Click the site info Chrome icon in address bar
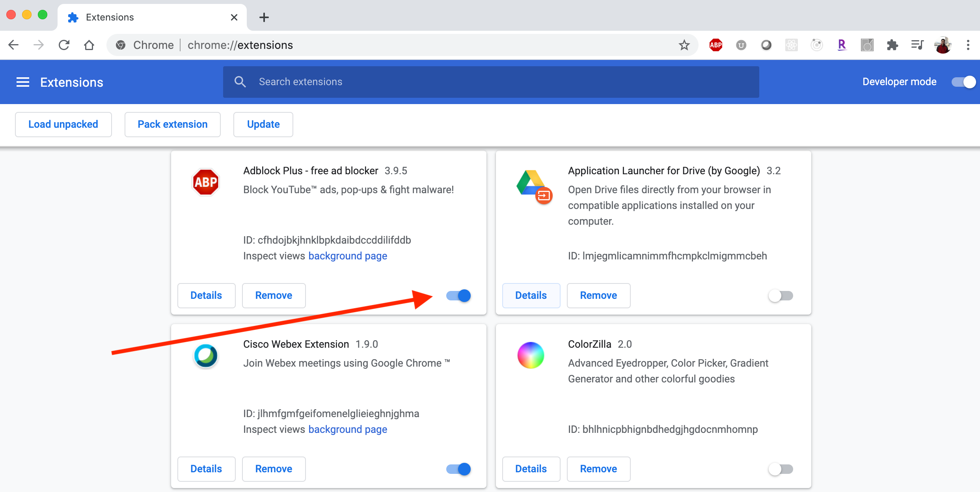 121,45
